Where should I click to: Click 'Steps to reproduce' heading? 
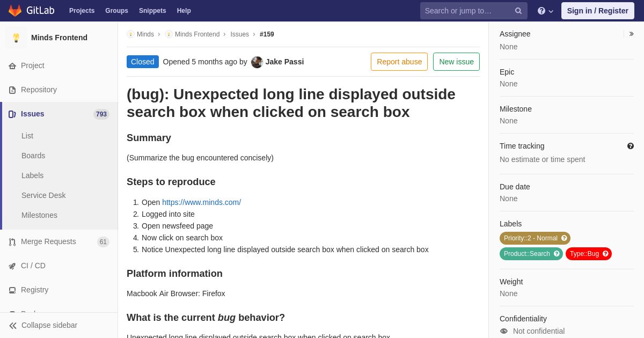pyautogui.click(x=171, y=182)
